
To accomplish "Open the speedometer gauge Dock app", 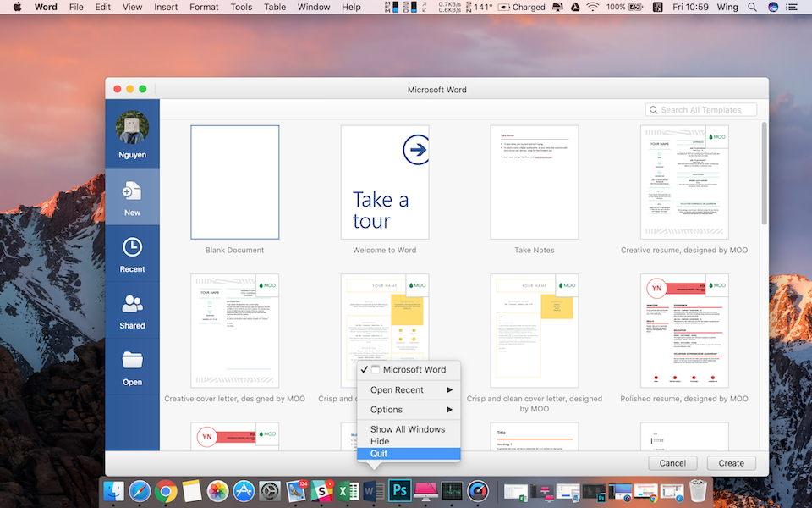I will coord(477,490).
